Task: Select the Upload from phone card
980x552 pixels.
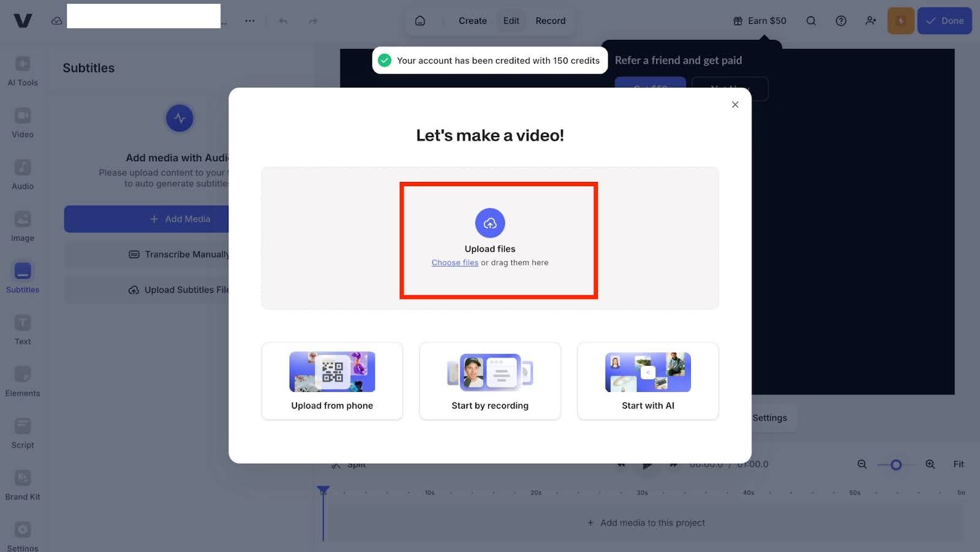Action: (x=332, y=381)
